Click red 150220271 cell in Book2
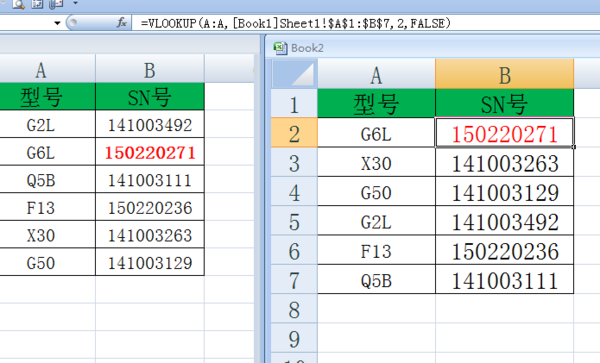 (x=504, y=133)
